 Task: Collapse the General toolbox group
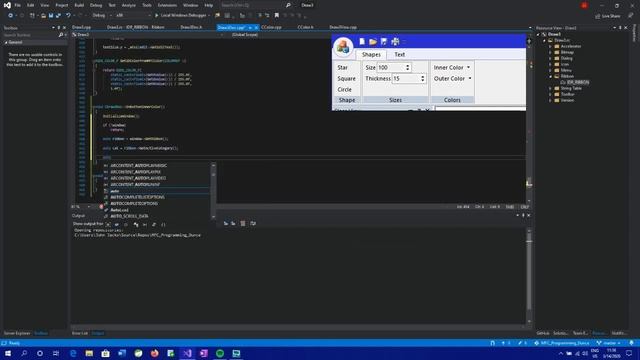tap(6, 42)
